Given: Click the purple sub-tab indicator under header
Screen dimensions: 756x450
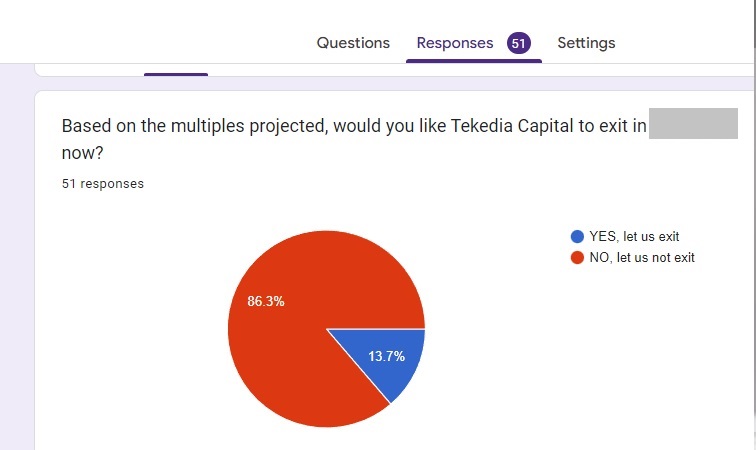Looking at the screenshot, I should (x=176, y=74).
